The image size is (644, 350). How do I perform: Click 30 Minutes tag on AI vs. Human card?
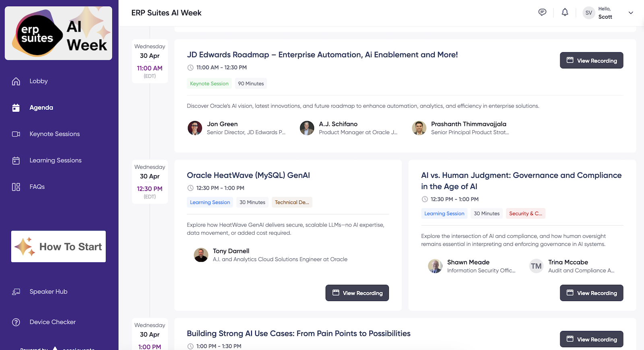point(487,214)
